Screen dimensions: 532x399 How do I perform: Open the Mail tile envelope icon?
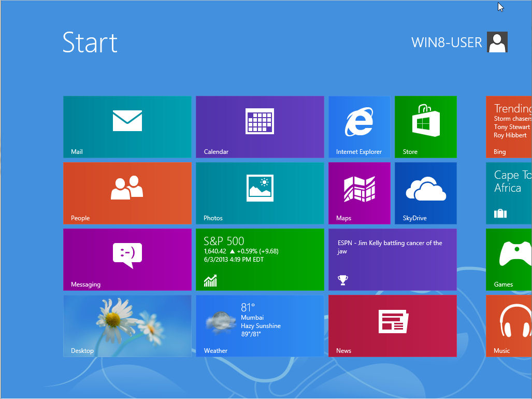pyautogui.click(x=127, y=120)
